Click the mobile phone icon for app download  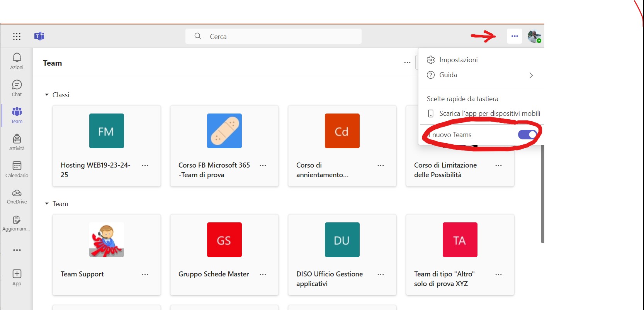431,113
